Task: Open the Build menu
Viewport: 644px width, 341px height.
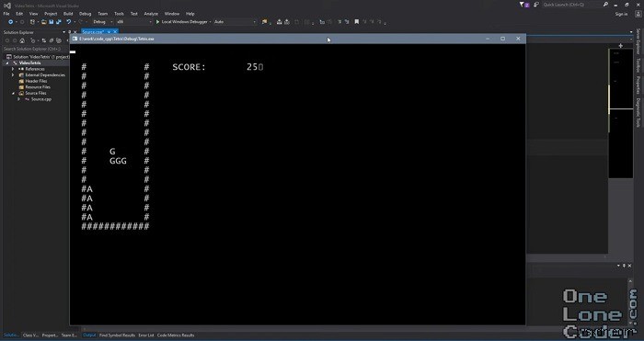Action: [68, 14]
